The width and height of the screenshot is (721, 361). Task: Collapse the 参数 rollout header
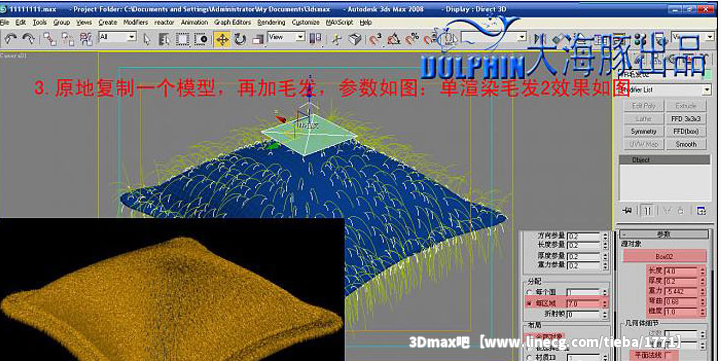[x=664, y=234]
